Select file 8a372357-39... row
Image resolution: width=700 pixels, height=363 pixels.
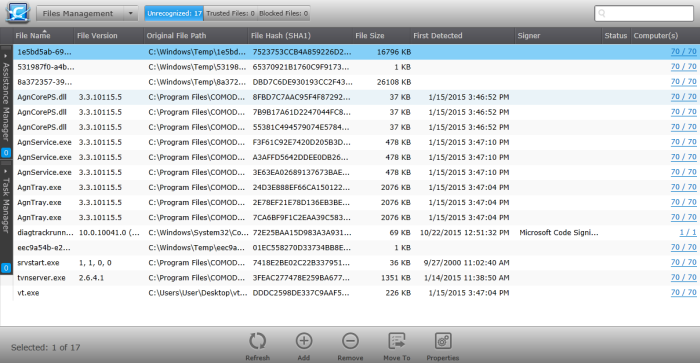[x=356, y=82]
